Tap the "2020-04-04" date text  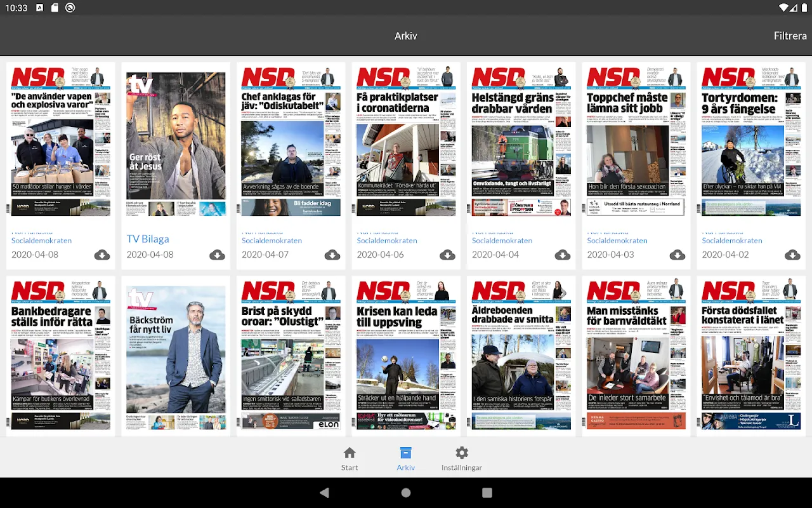pyautogui.click(x=495, y=255)
